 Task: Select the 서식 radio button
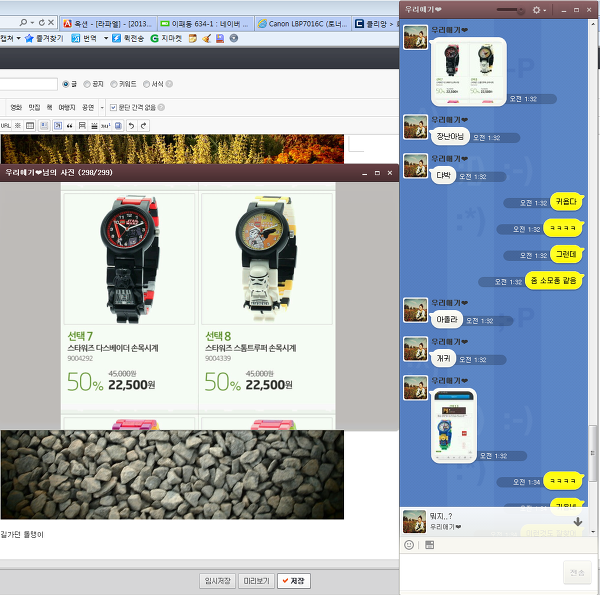pos(146,84)
